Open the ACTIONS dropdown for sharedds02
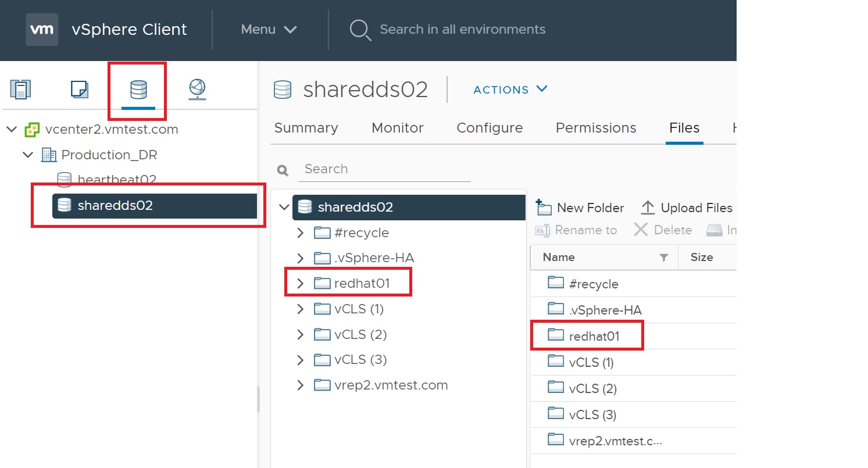The width and height of the screenshot is (868, 468). tap(510, 90)
